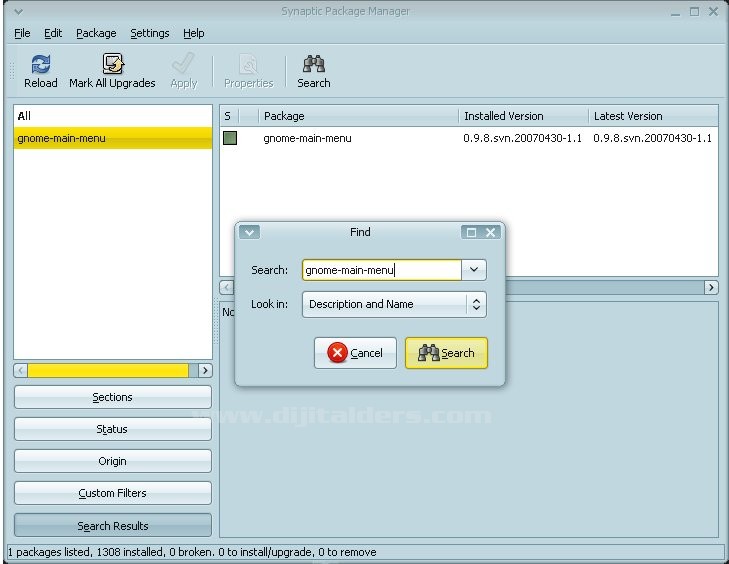Screen dimensions: 729x564
Task: Open the Look in combo box
Action: [x=394, y=304]
